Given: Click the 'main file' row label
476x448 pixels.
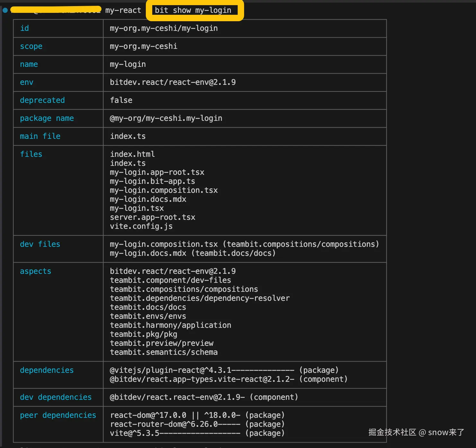Looking at the screenshot, I should (40, 136).
